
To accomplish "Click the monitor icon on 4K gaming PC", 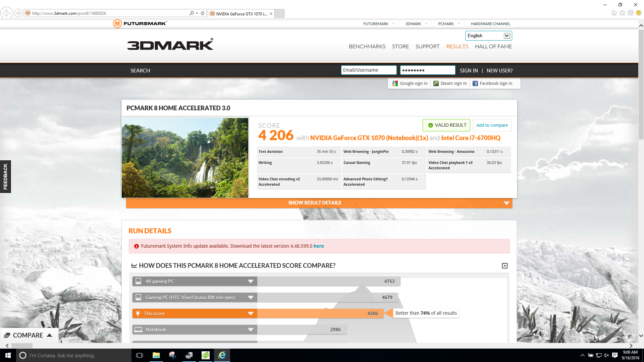I will point(138,281).
